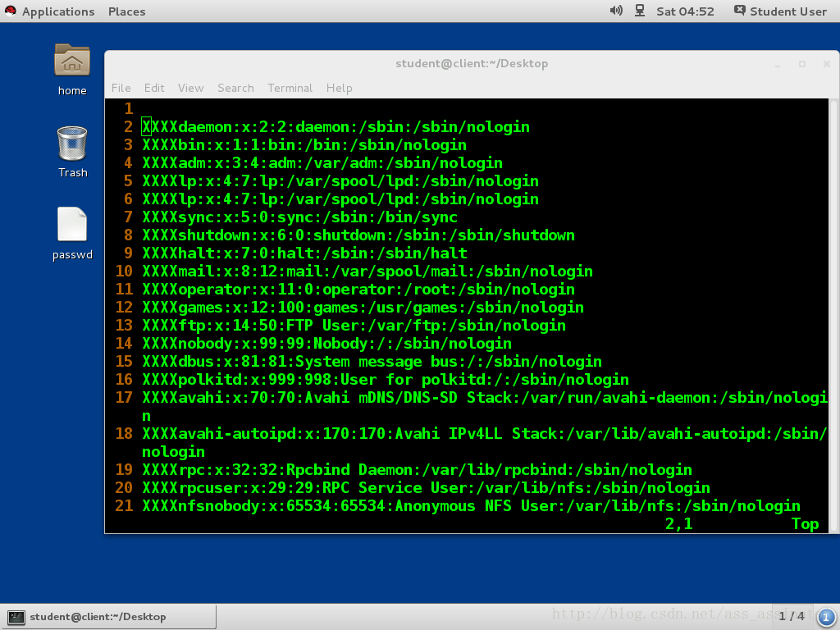Click line number 10 in vim
Image resolution: width=840 pixels, height=630 pixels.
124,271
